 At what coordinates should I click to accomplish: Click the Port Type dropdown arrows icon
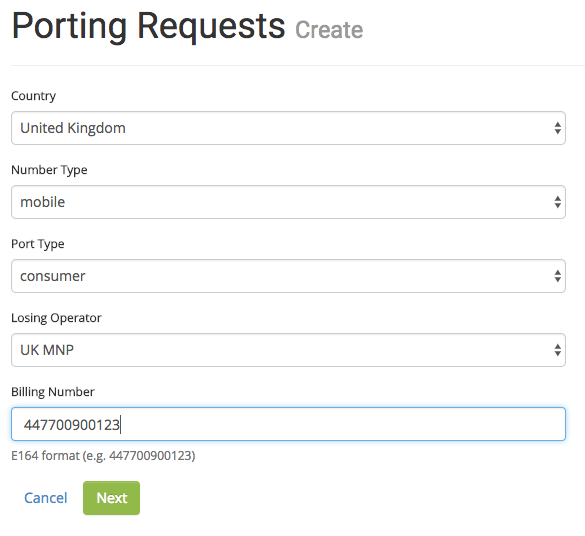point(557,276)
